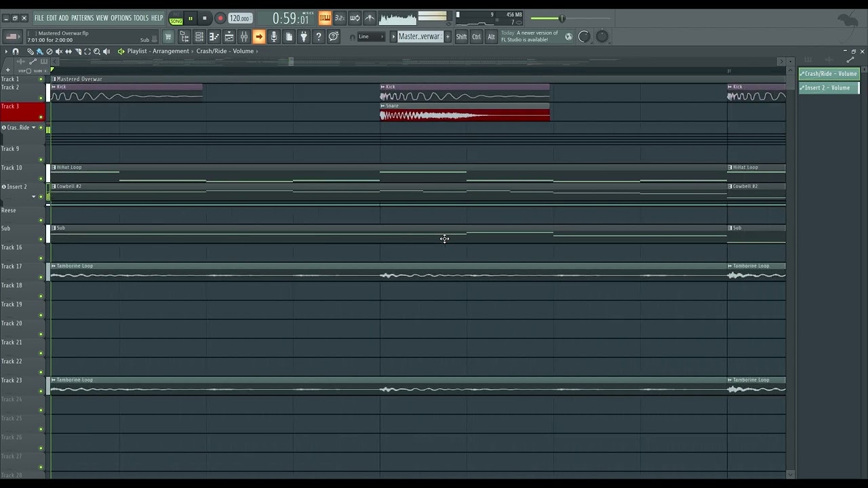Mute Track 1 using its green dot

pyautogui.click(x=41, y=79)
